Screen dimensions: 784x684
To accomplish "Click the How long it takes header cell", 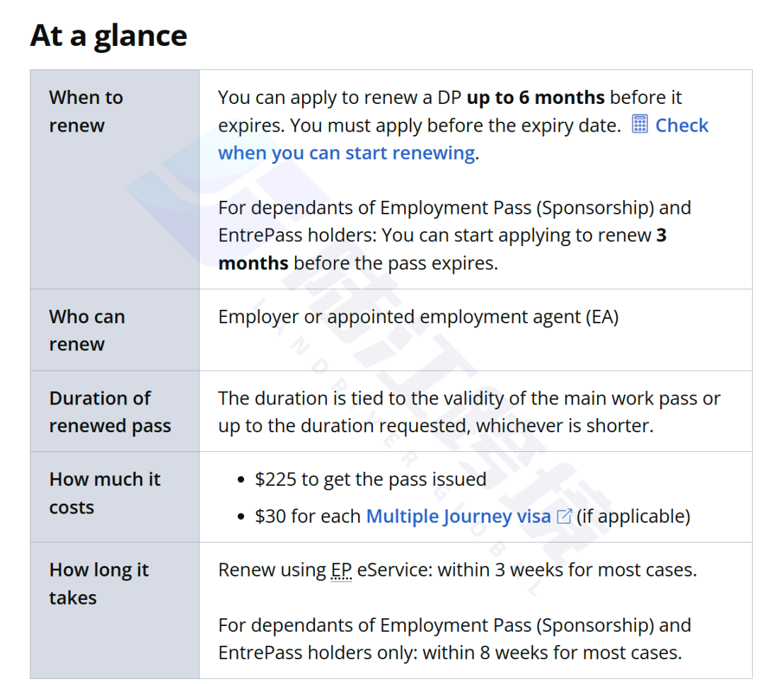I will (x=115, y=610).
